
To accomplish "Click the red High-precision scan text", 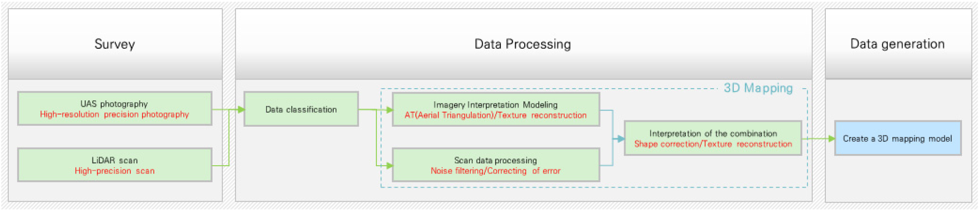I will tap(114, 171).
